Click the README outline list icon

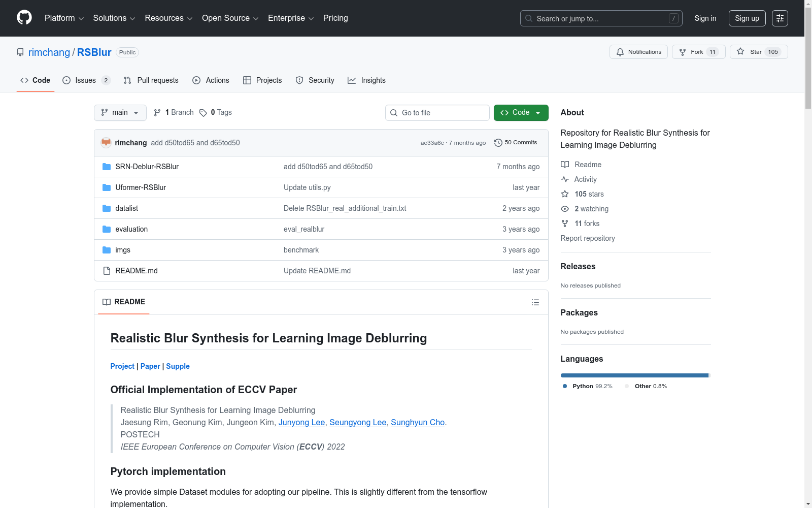pos(535,302)
